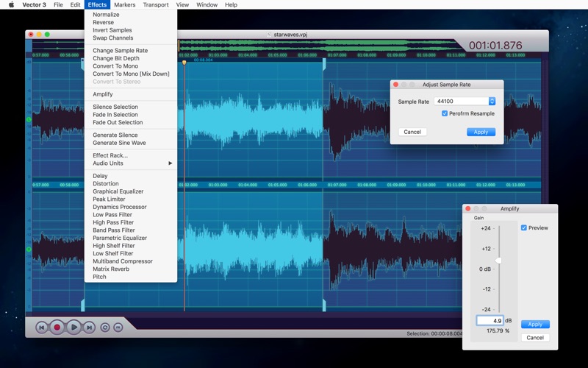Click Cancel in the Amplify dialog
The width and height of the screenshot is (588, 368).
[x=535, y=338]
